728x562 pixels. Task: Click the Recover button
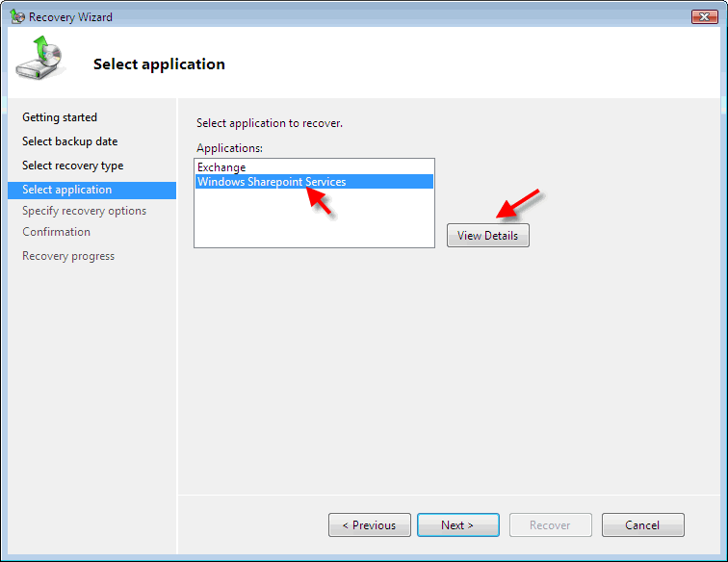click(x=551, y=524)
